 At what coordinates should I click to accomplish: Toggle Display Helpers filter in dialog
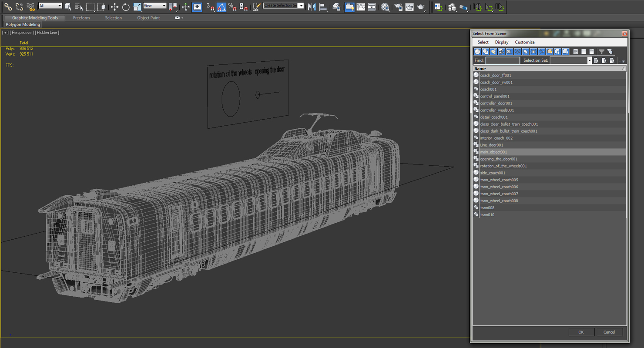[509, 52]
